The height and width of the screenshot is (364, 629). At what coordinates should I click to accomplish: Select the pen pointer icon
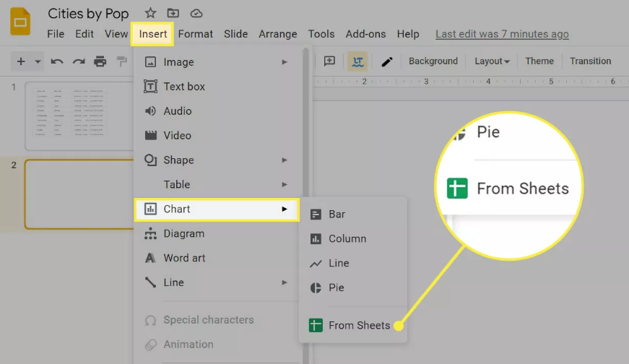(386, 62)
